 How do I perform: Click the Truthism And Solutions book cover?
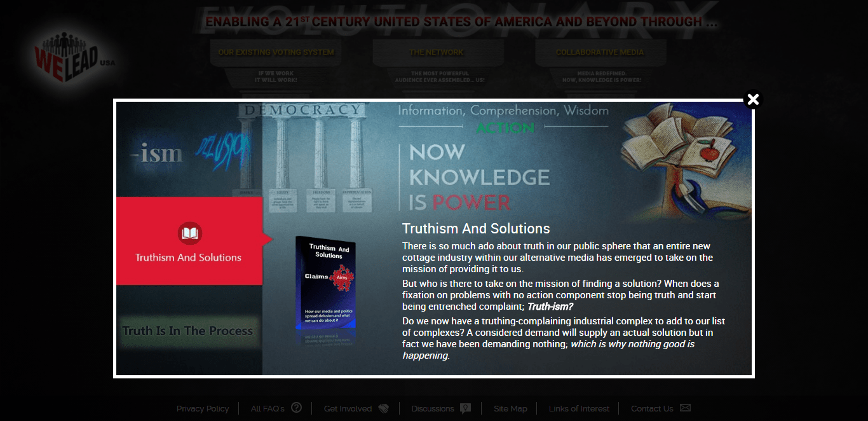[x=326, y=283]
